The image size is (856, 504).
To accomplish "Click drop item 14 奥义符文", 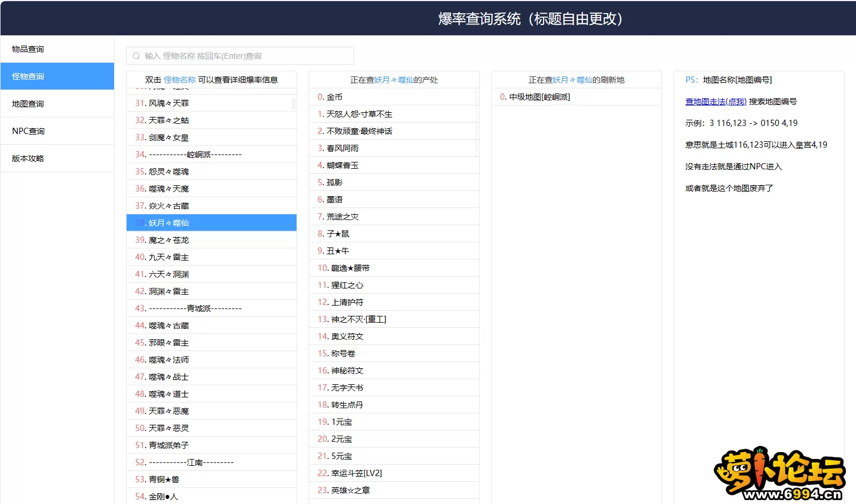I will (394, 336).
